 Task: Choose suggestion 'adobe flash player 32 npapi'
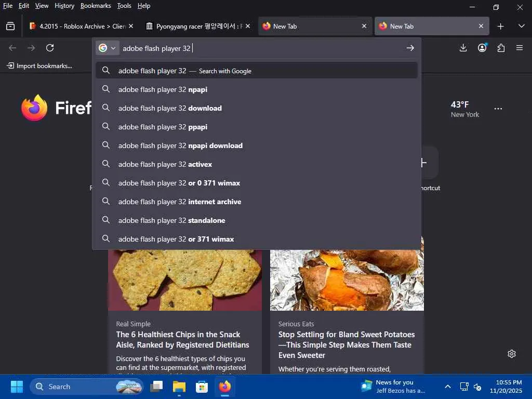point(257,89)
